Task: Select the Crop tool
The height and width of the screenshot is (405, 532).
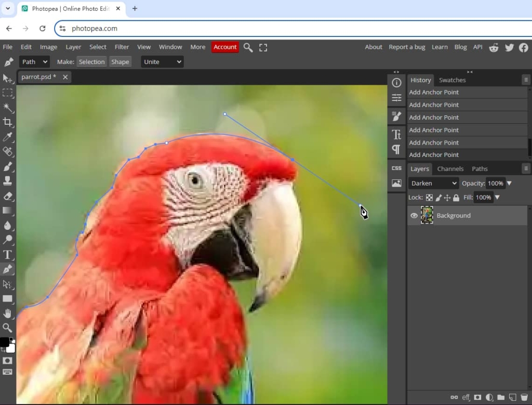Action: coord(8,122)
